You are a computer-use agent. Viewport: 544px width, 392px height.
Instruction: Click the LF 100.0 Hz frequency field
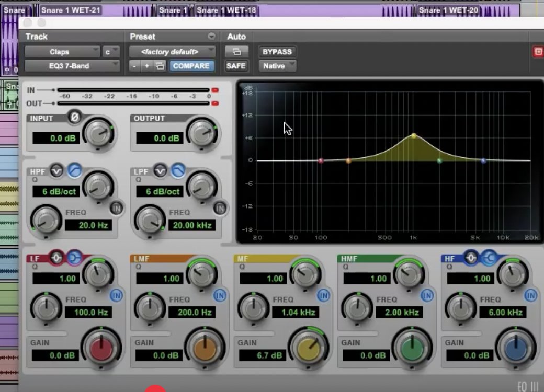pos(88,312)
